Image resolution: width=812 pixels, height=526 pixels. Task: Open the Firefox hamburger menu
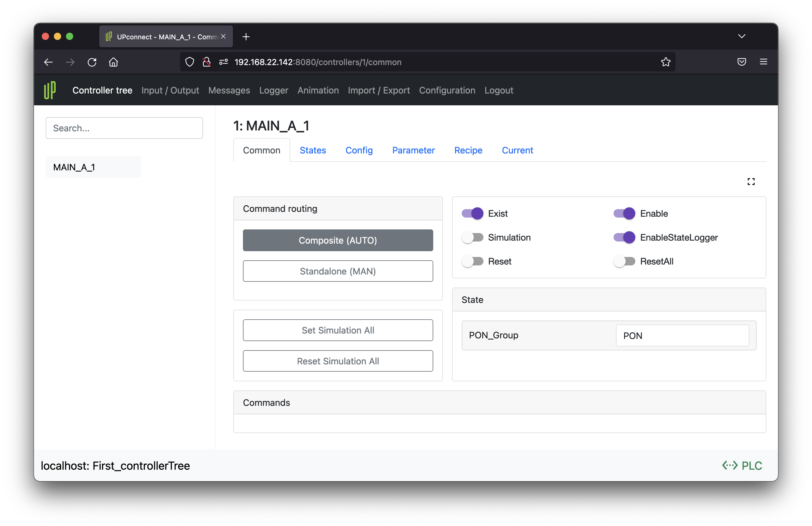click(x=764, y=62)
